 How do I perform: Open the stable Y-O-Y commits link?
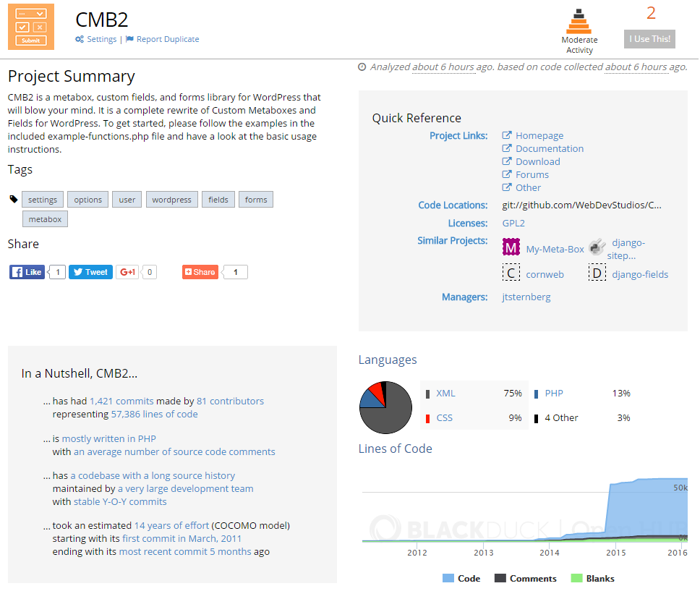pos(119,501)
